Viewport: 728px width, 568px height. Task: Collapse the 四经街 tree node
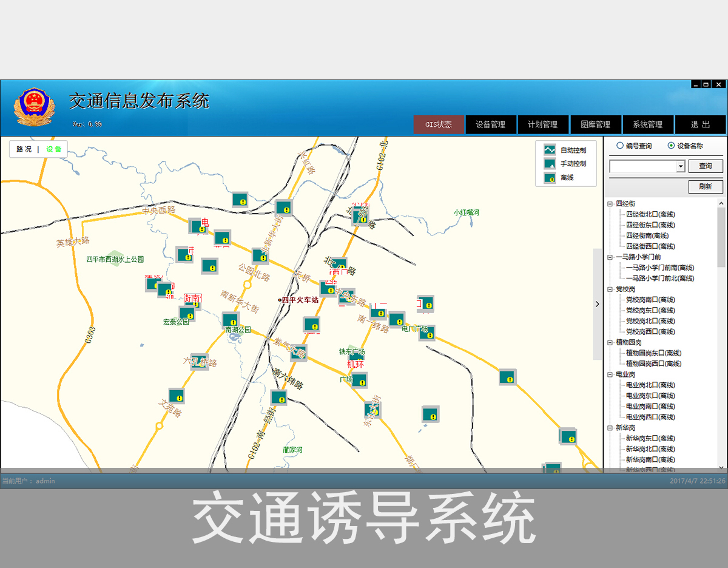(609, 203)
